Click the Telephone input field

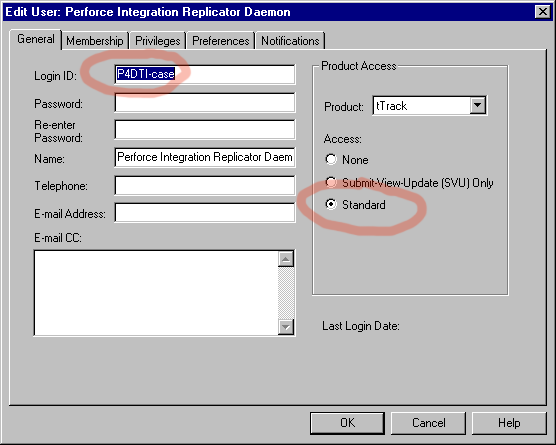pyautogui.click(x=205, y=185)
